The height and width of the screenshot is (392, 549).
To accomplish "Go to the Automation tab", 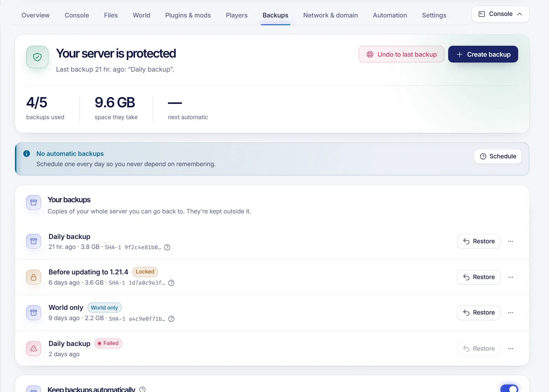I will (390, 15).
